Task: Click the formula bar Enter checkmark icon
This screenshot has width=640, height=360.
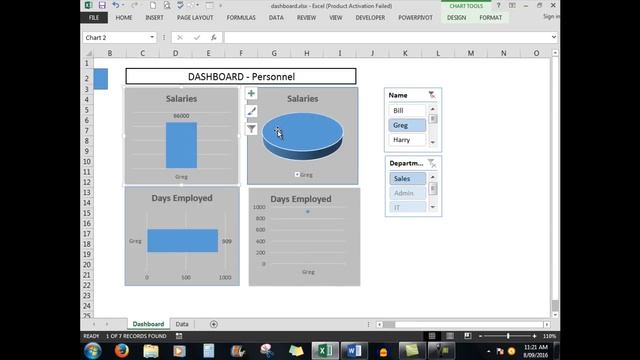Action: tap(197, 38)
